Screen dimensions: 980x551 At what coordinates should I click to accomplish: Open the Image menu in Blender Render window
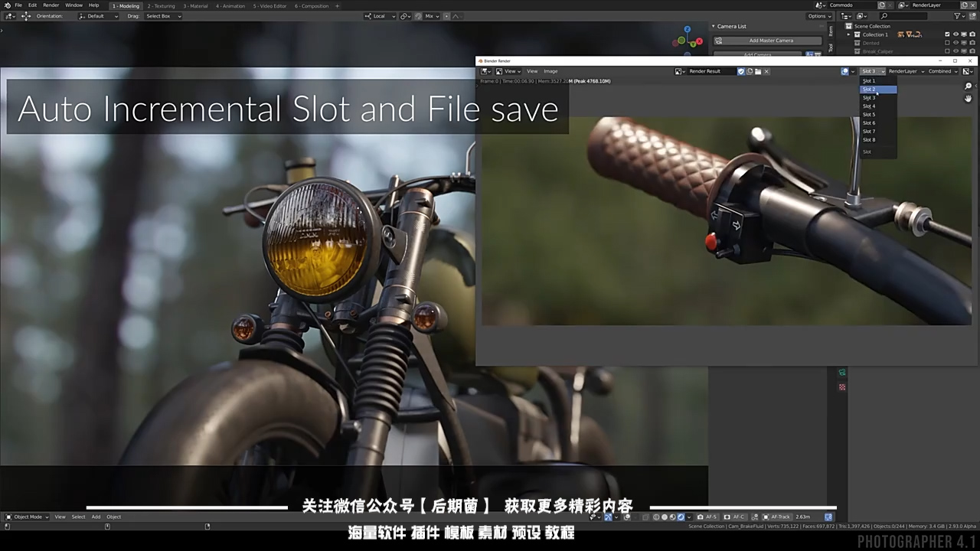[x=550, y=71]
